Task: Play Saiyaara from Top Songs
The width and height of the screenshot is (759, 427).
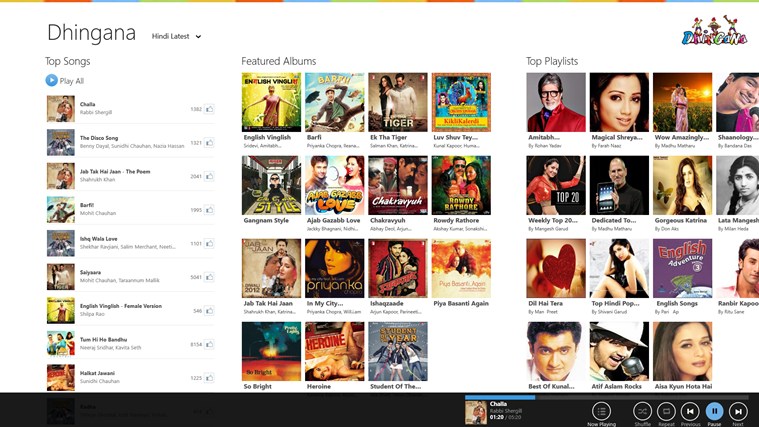Action: point(130,276)
